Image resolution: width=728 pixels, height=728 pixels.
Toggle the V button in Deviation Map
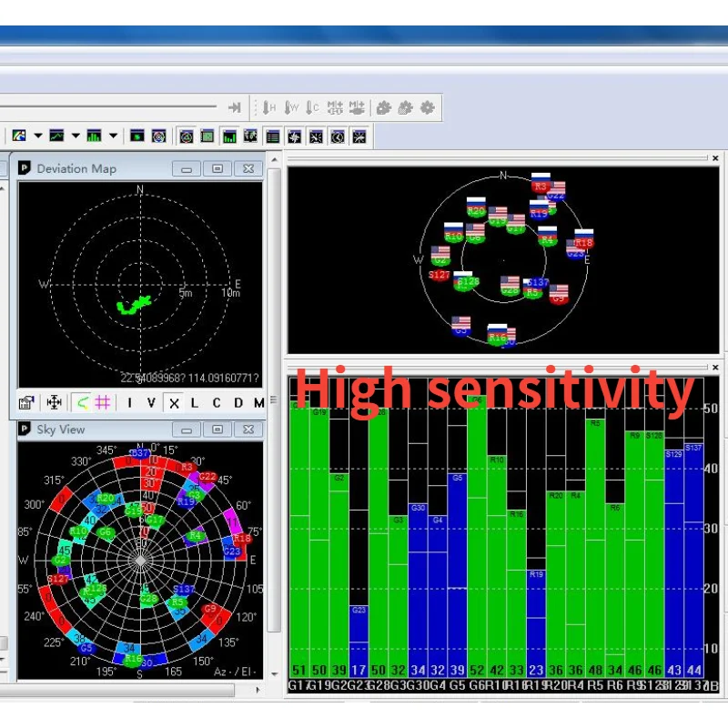pyautogui.click(x=151, y=403)
